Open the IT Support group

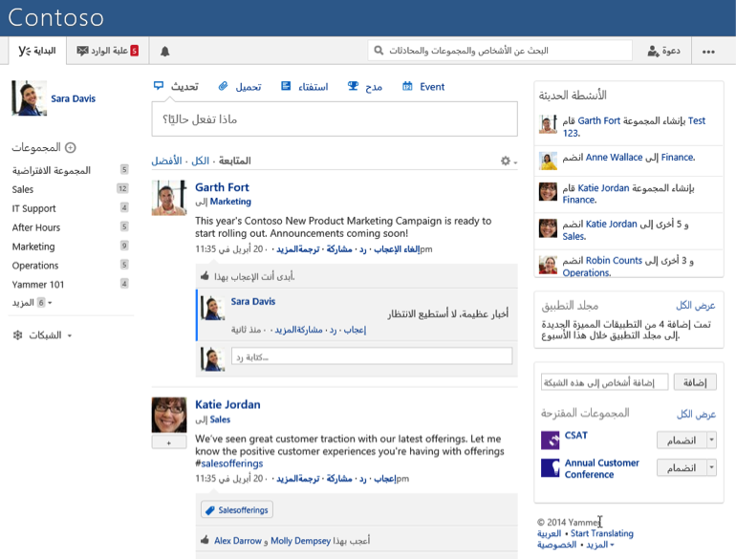pos(33,208)
